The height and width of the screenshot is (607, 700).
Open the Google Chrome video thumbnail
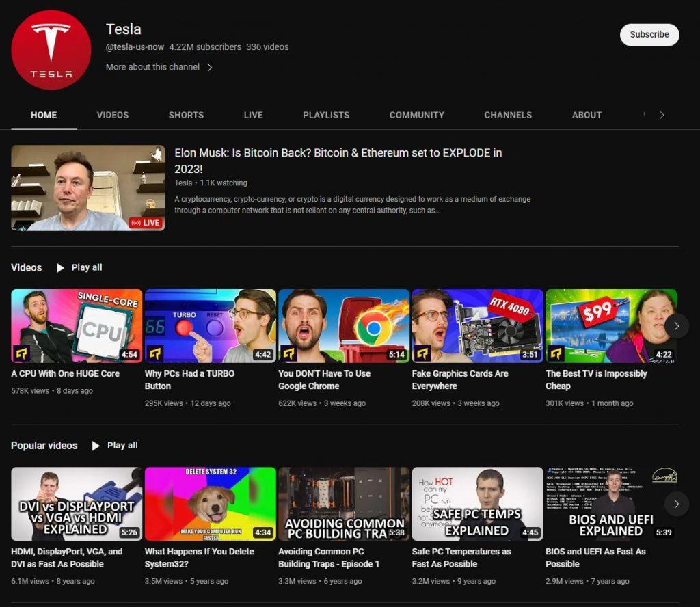pos(344,326)
